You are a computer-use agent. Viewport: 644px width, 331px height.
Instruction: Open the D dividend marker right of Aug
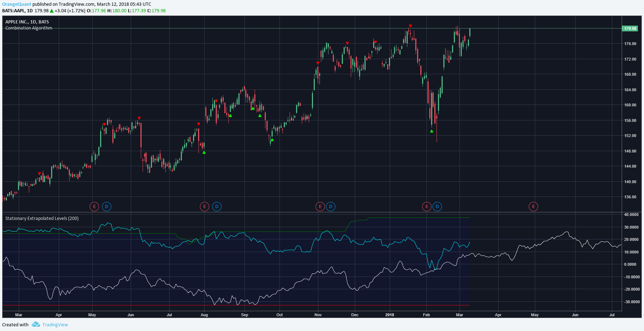pyautogui.click(x=217, y=207)
